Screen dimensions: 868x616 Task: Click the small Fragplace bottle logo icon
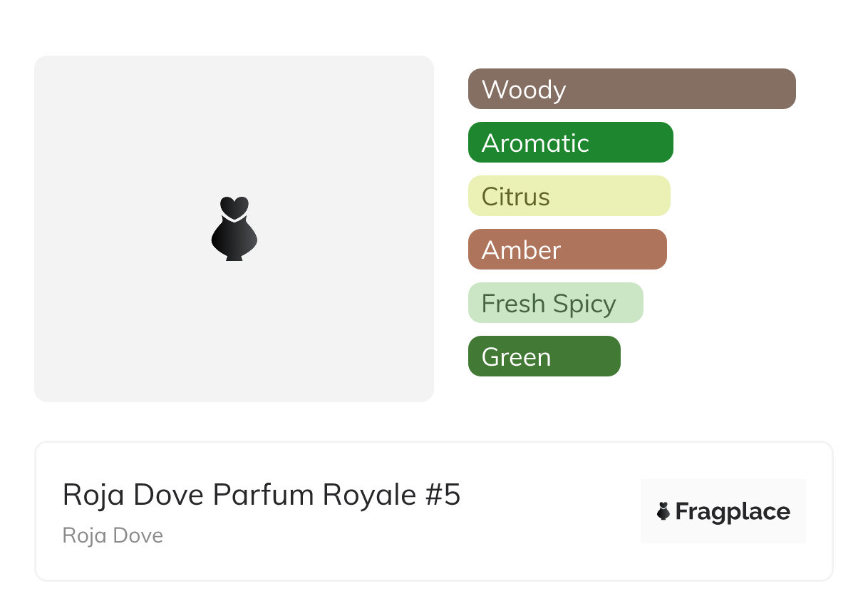click(663, 511)
